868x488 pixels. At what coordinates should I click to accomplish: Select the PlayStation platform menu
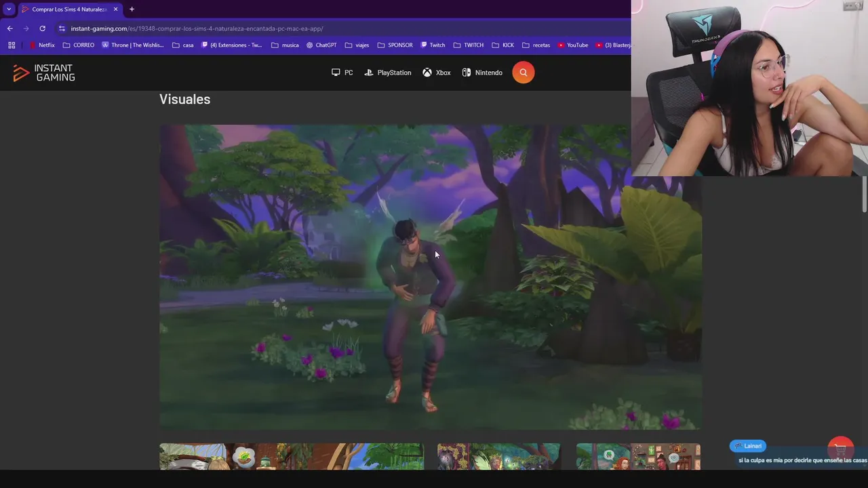click(x=388, y=73)
